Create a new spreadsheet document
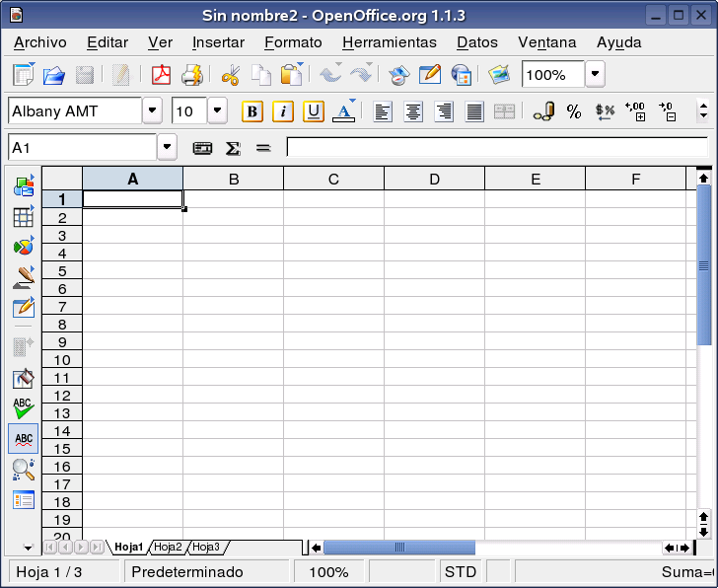This screenshot has height=588, width=718. (x=24, y=74)
